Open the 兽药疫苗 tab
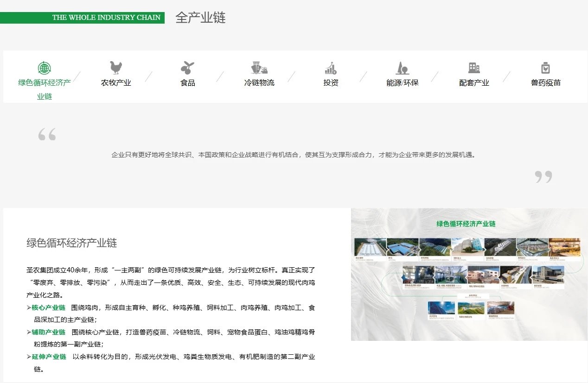Viewport: 588px width, 383px height. point(545,83)
